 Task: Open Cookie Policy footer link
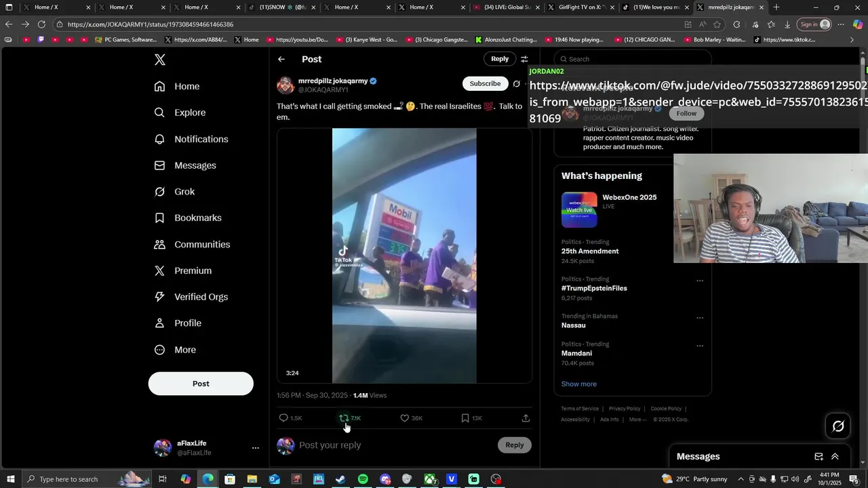click(666, 409)
